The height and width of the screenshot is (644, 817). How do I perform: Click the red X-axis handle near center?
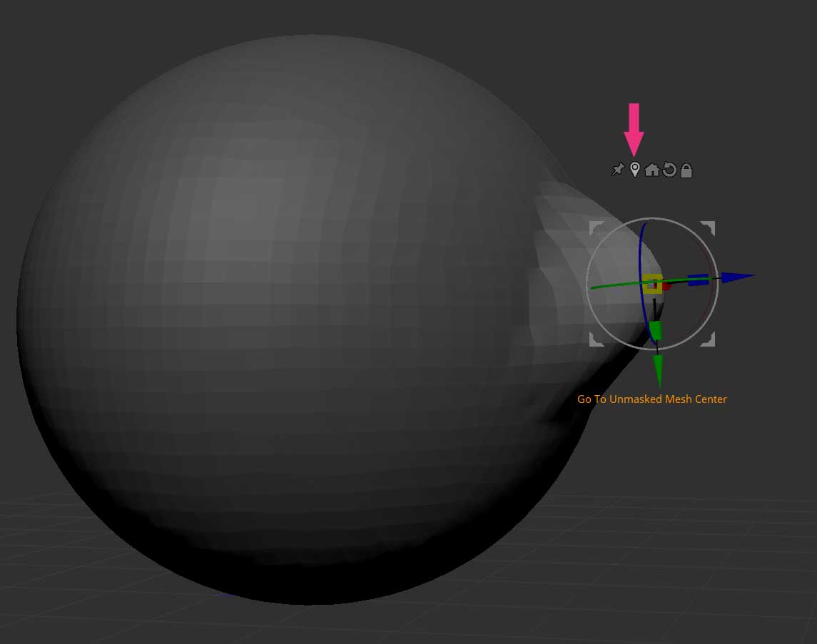[666, 285]
